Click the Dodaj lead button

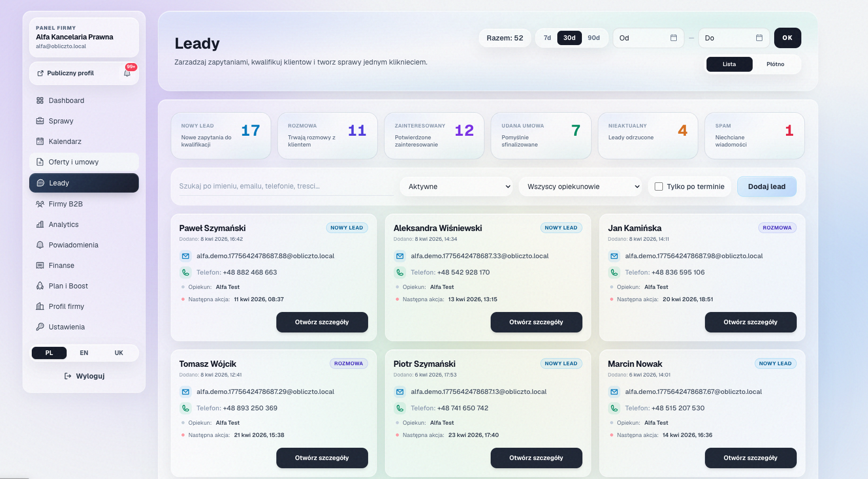(766, 186)
